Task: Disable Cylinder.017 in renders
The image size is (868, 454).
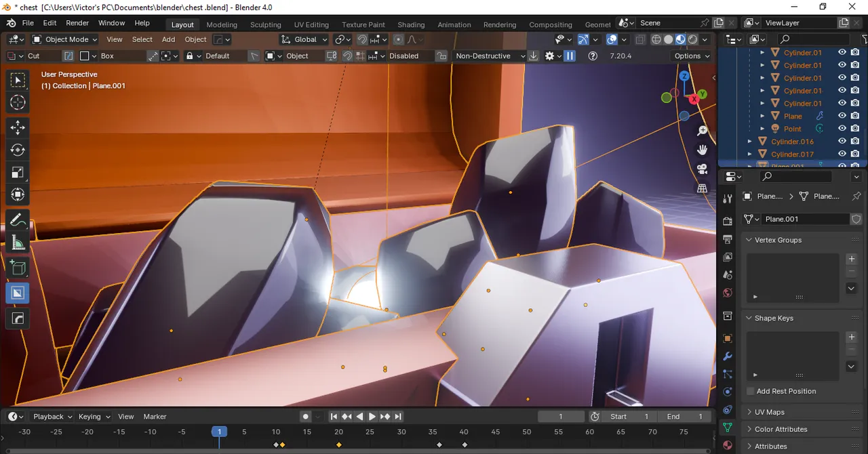Action: coord(855,154)
